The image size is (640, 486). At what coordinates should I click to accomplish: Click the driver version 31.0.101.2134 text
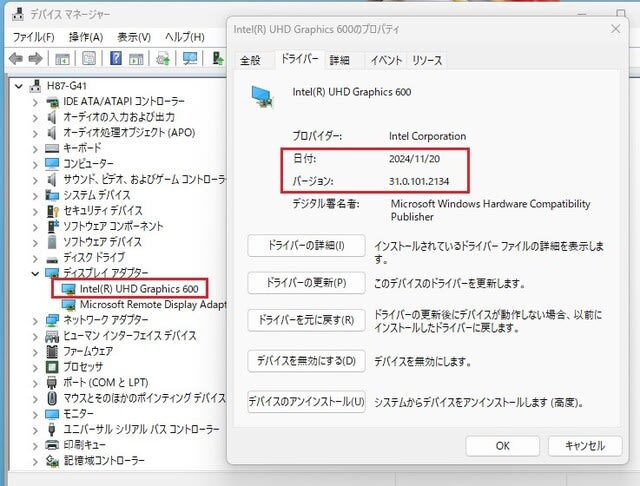419,182
